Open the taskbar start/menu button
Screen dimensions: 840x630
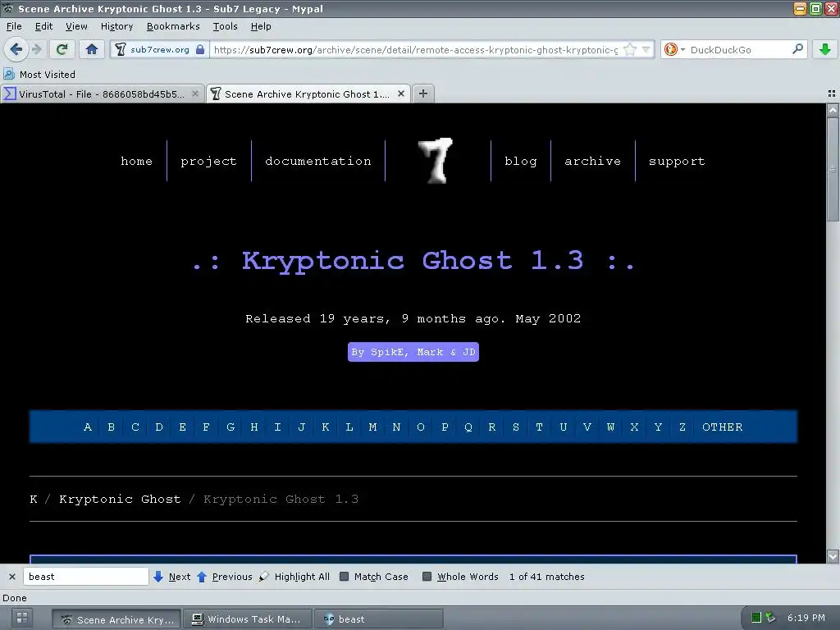22,619
